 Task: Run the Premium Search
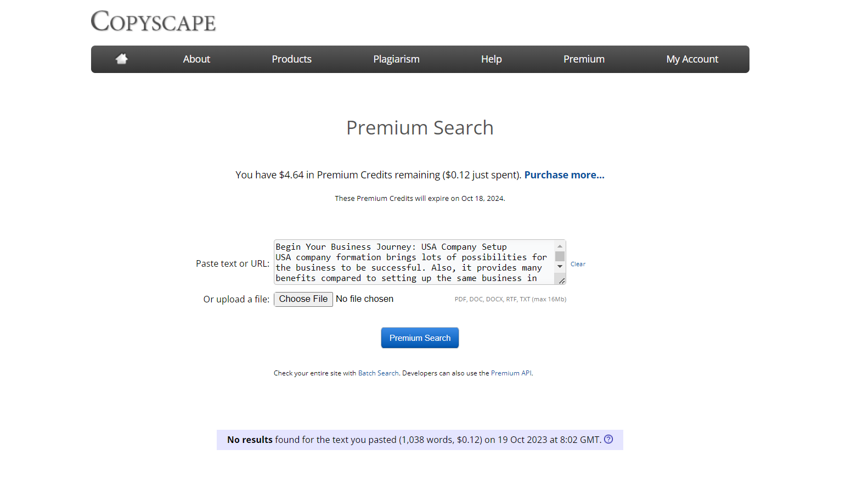[420, 338]
